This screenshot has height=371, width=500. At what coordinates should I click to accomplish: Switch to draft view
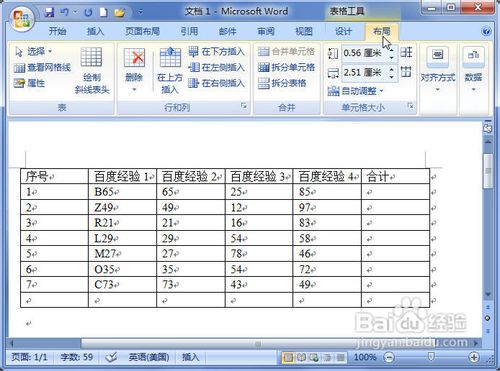pyautogui.click(x=340, y=358)
